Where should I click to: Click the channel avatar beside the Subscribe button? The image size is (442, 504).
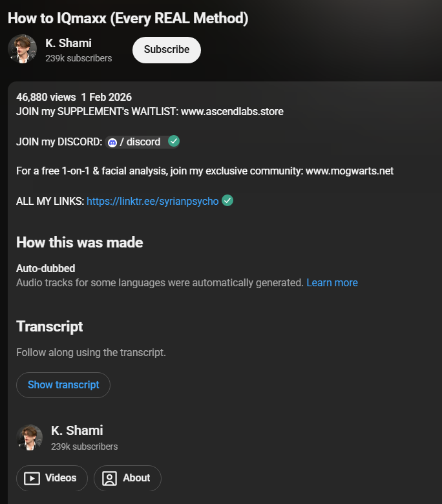(x=23, y=50)
